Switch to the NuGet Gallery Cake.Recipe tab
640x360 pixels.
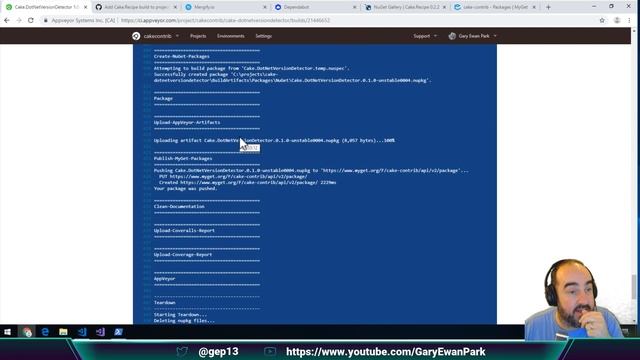tap(405, 7)
